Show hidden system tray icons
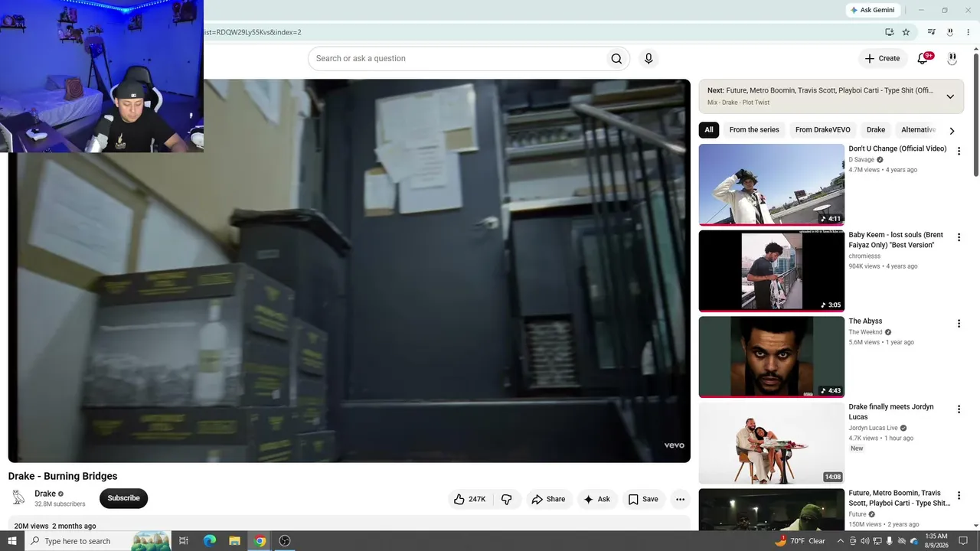 pyautogui.click(x=840, y=541)
